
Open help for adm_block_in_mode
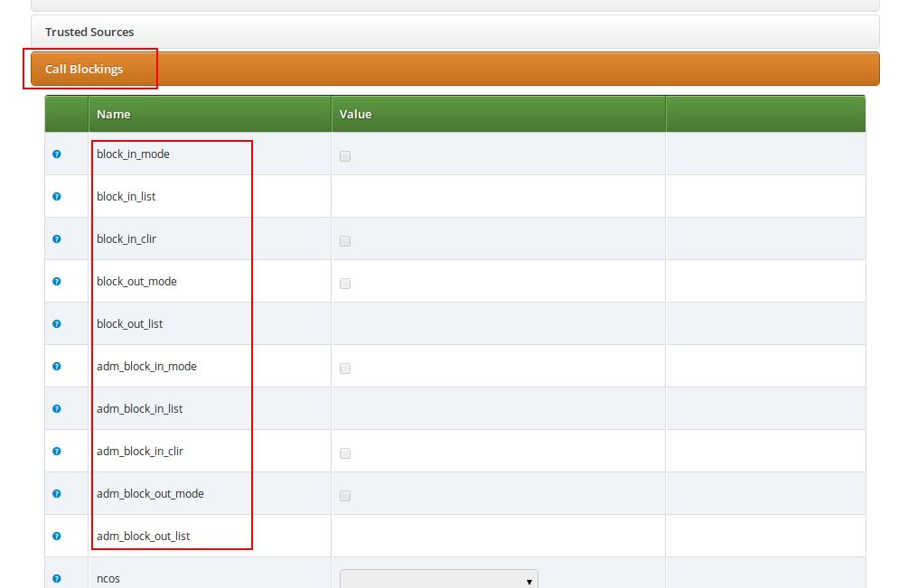point(56,366)
